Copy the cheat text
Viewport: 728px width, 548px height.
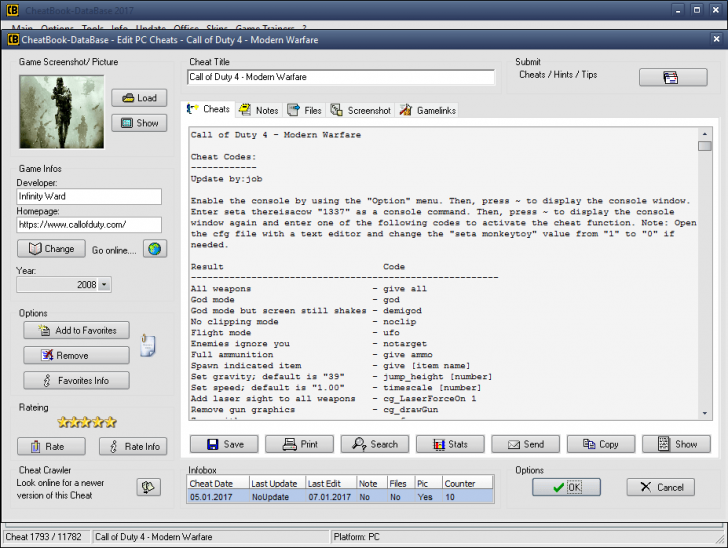click(x=601, y=444)
